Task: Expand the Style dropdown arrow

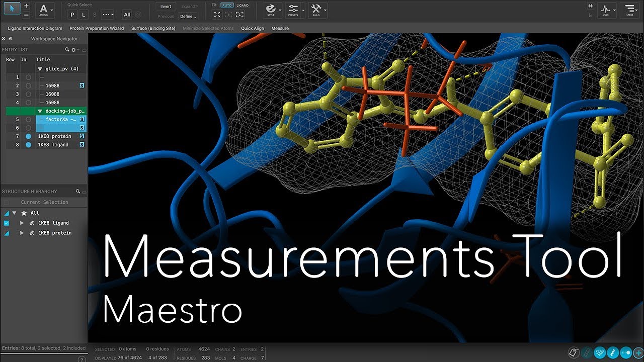Action: 279,10
